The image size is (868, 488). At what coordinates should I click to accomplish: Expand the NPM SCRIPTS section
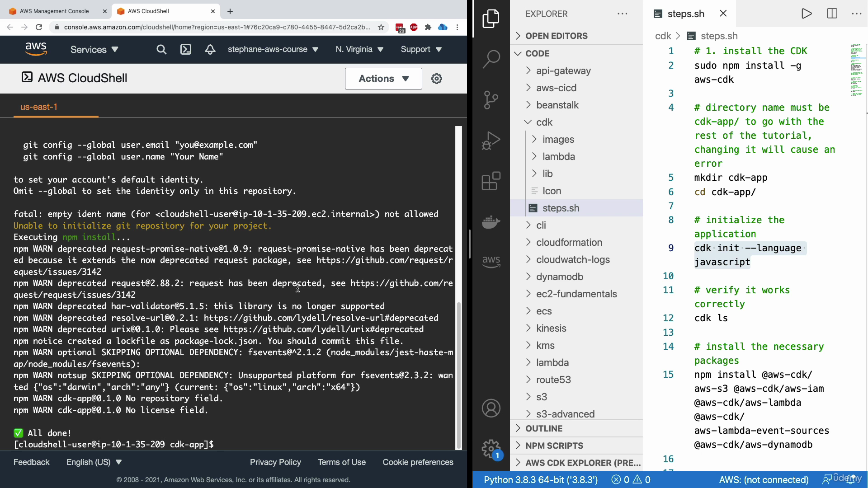(576, 446)
